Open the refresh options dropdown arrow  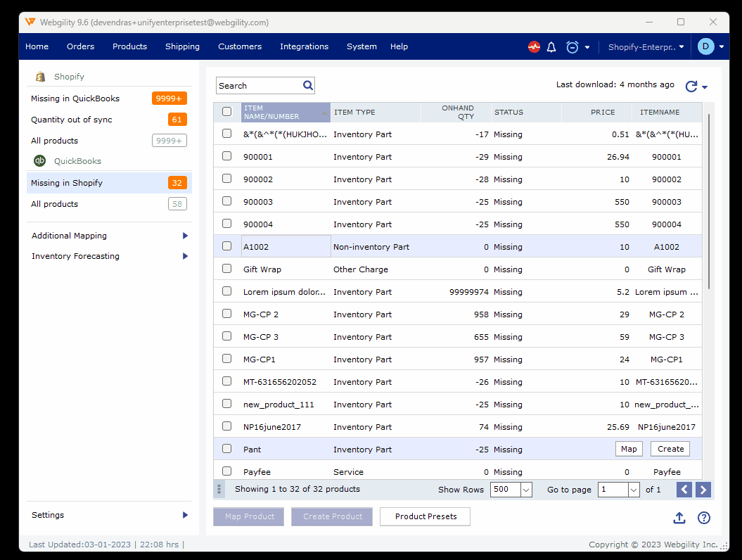tap(705, 87)
